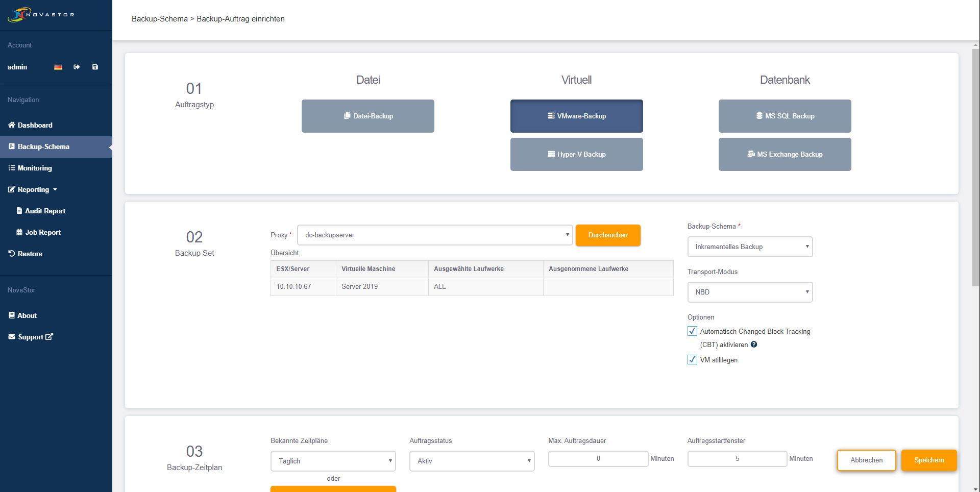
Task: Click the CBT help question mark icon
Action: pyautogui.click(x=754, y=345)
